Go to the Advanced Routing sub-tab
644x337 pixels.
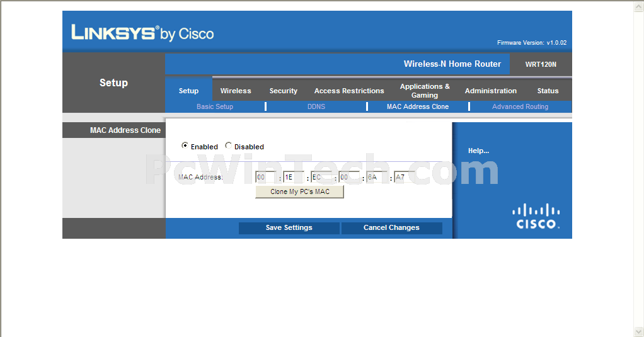click(520, 106)
